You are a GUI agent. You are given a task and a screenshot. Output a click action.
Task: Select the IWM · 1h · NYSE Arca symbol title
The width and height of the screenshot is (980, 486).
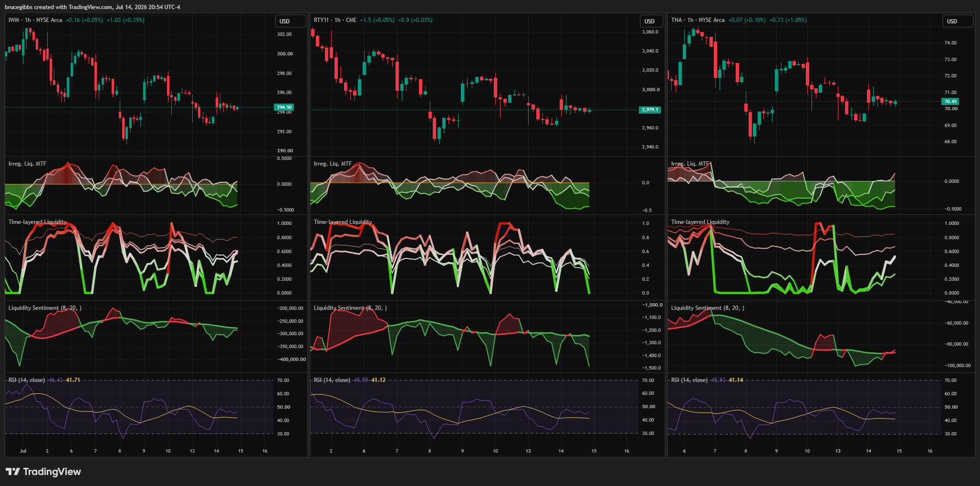[x=35, y=20]
